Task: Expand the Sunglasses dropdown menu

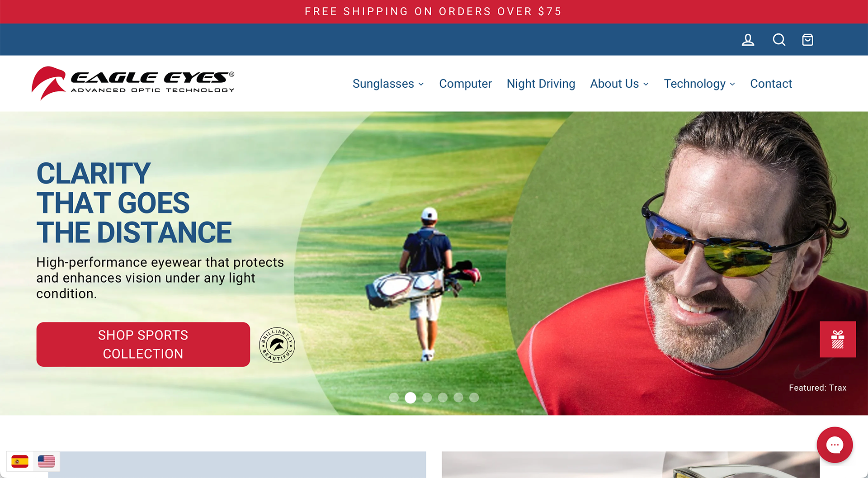Action: [x=388, y=84]
